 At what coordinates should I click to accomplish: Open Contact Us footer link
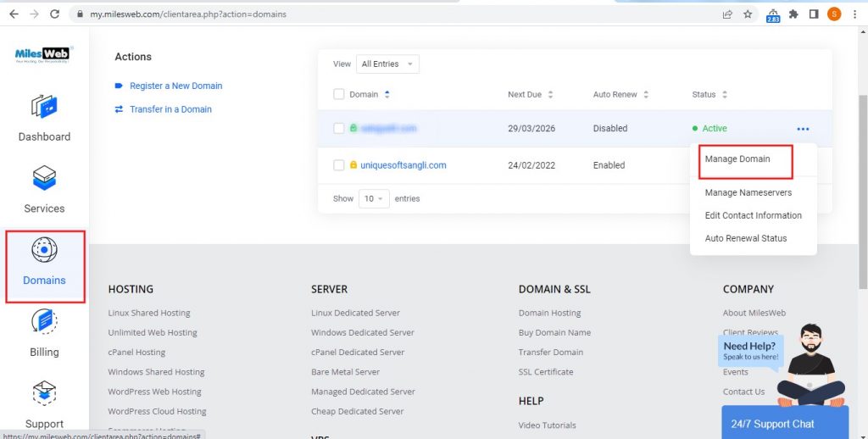743,392
